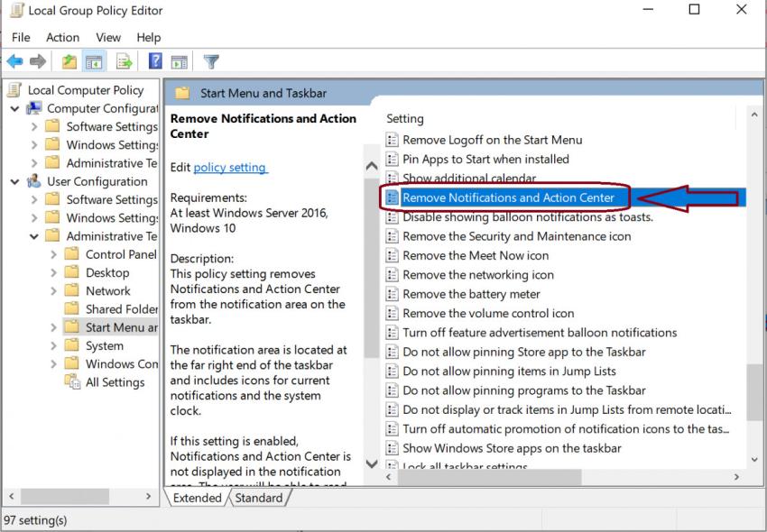Collapse the User Configuration node
Image resolution: width=767 pixels, height=532 pixels.
pos(14,182)
